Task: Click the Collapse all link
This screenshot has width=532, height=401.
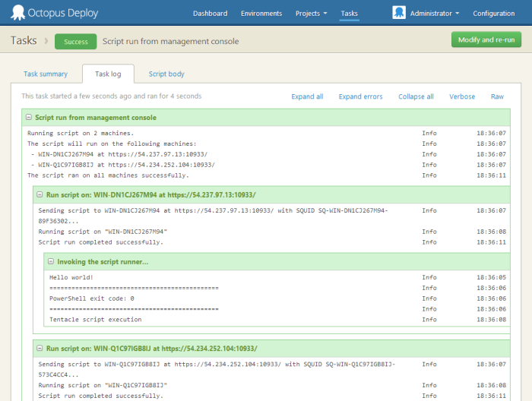Action: pyautogui.click(x=416, y=97)
